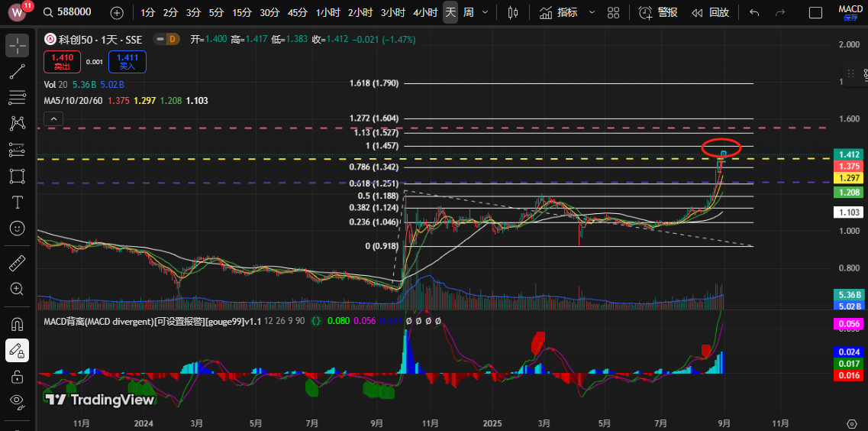This screenshot has height=431, width=868.
Task: Open the emoji icons tool
Action: coord(18,228)
